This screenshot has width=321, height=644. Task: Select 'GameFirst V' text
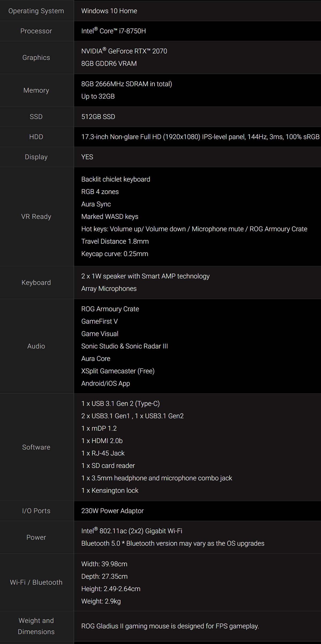100,321
